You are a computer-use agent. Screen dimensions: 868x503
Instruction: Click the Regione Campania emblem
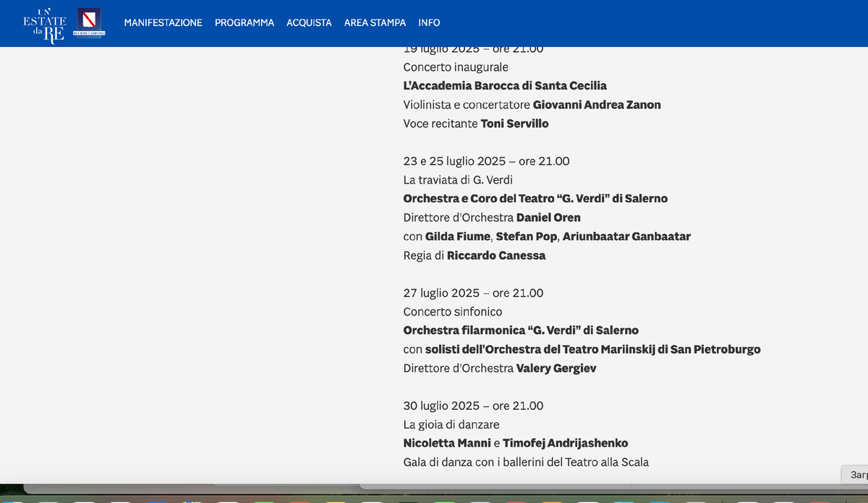click(89, 22)
